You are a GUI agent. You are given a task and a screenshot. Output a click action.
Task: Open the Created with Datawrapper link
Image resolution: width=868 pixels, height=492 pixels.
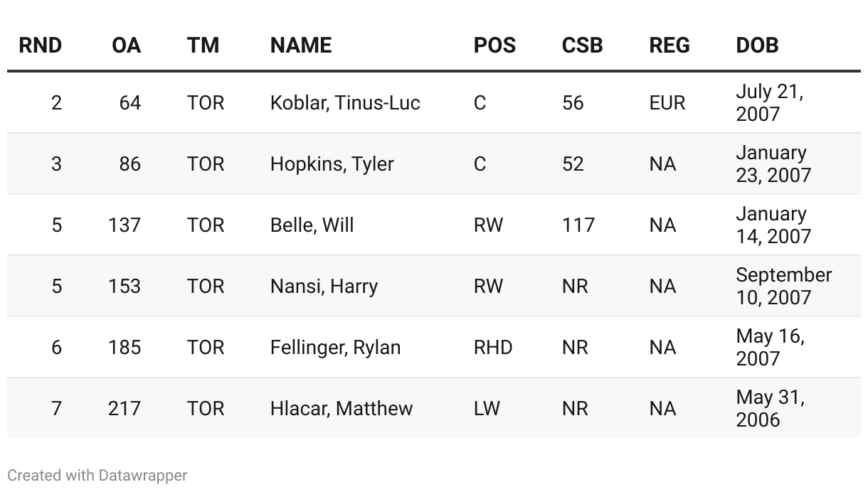(97, 475)
